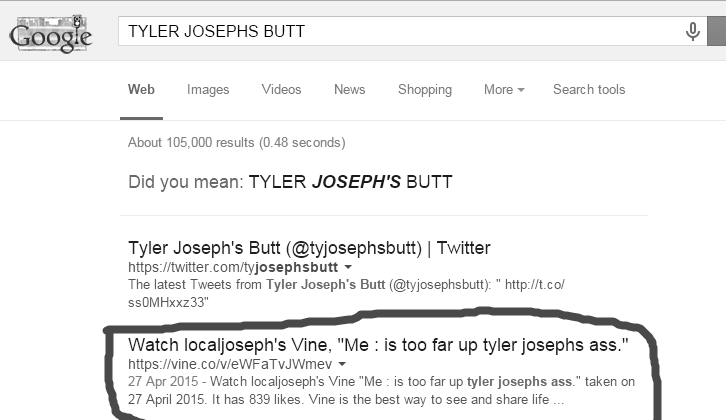Switch to the Videos tab

[x=281, y=89]
